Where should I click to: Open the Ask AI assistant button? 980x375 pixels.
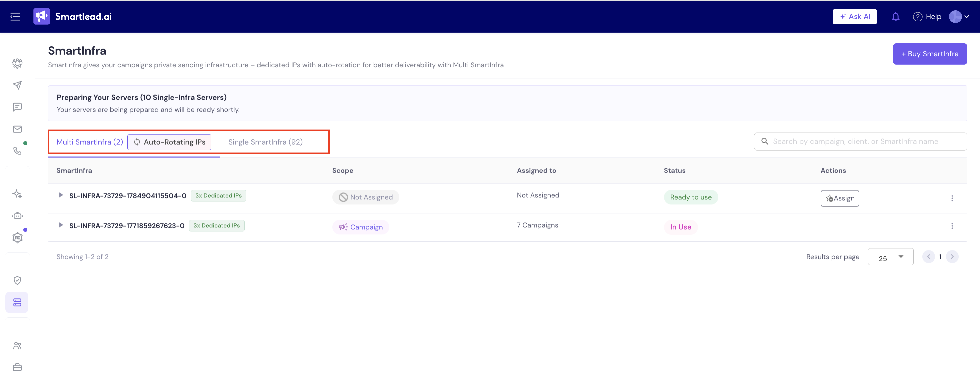point(854,17)
